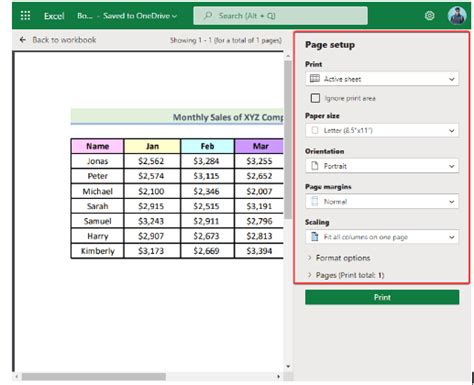Click the vertical scrollbar down arrow
This screenshot has height=385, width=474.
click(x=288, y=367)
